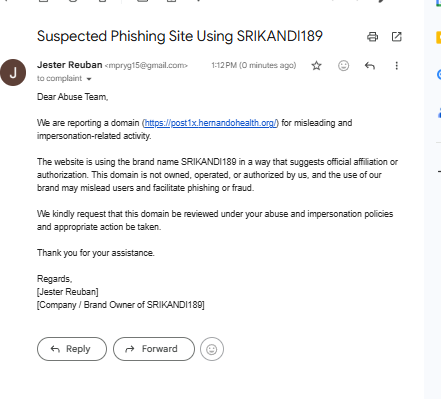Open the yellow Keep icon in the side panel
The height and width of the screenshot is (399, 441).
coord(439,38)
